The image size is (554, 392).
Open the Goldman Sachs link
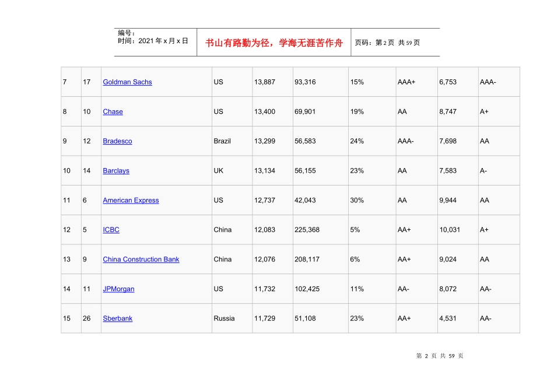coord(127,82)
